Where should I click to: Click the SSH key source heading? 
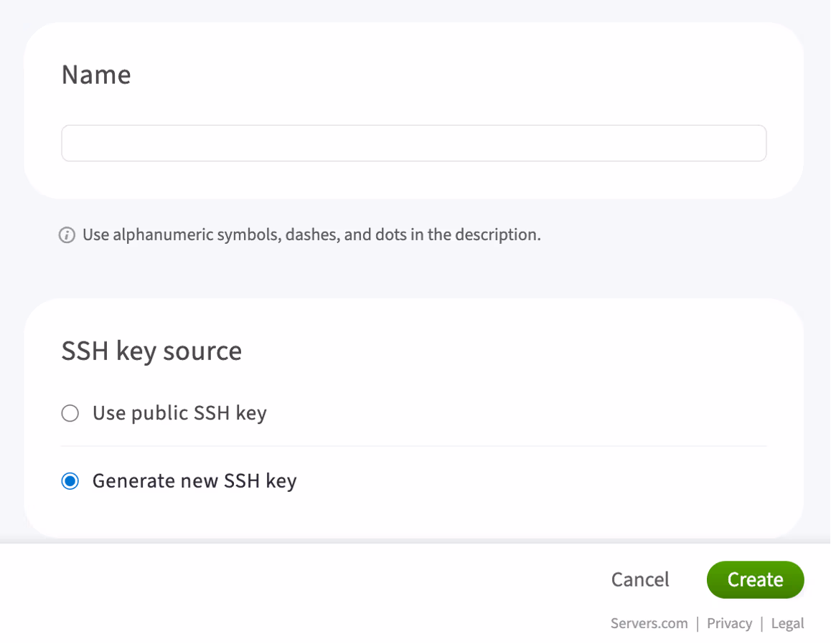click(151, 351)
